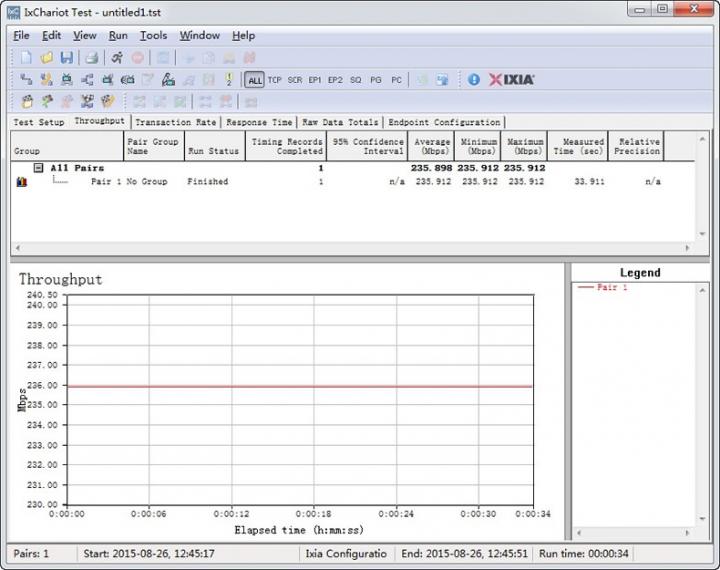Sort by Average (Mbps) column header
Image resolution: width=720 pixels, height=570 pixels.
click(431, 146)
